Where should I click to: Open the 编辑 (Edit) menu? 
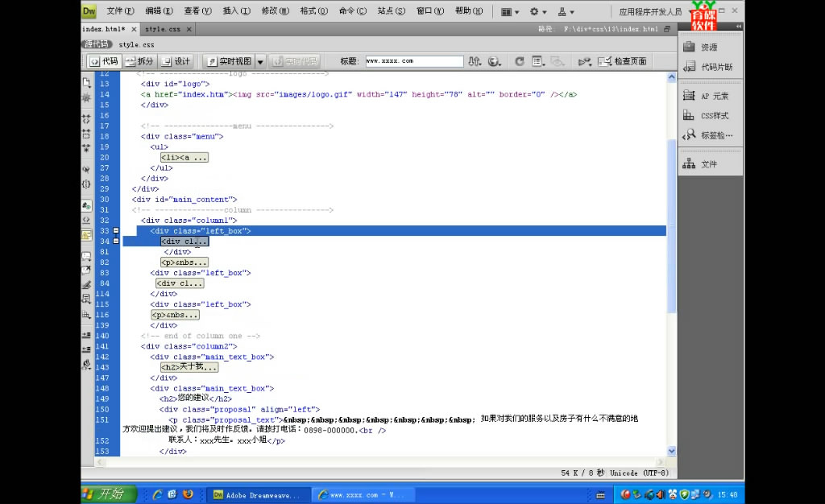[x=159, y=11]
